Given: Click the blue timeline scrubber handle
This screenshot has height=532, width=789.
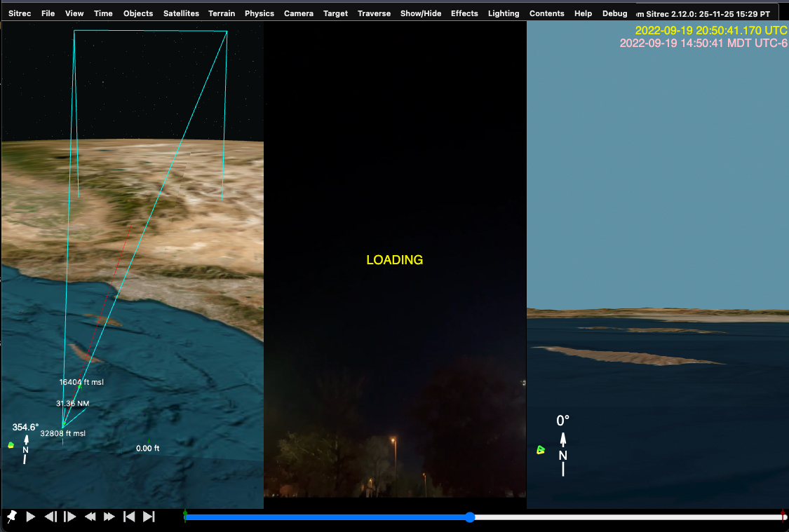Looking at the screenshot, I should tap(469, 517).
